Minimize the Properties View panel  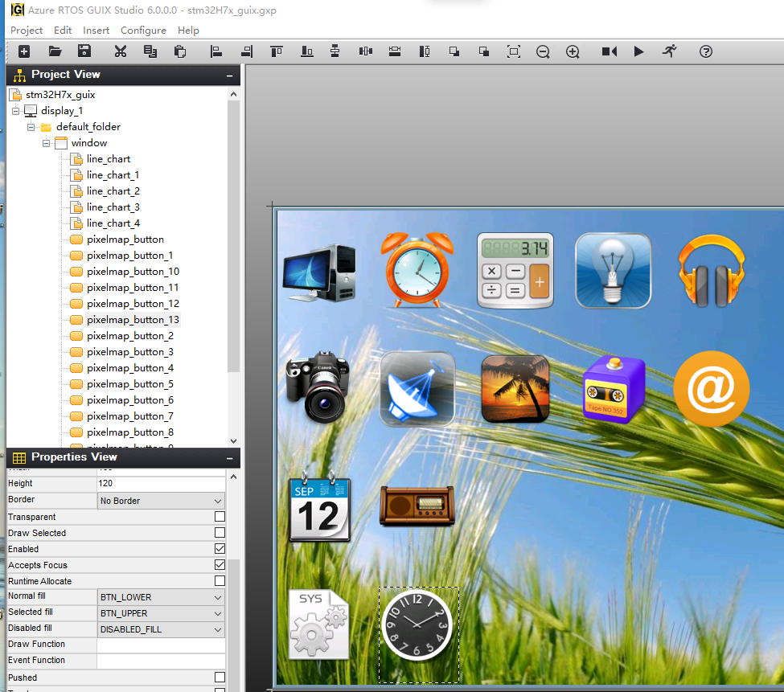pos(229,458)
